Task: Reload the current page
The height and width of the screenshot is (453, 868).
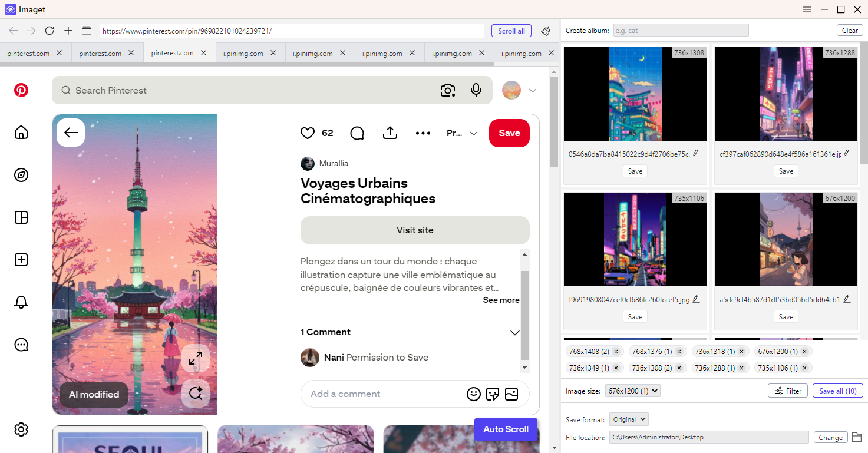Action: [49, 31]
